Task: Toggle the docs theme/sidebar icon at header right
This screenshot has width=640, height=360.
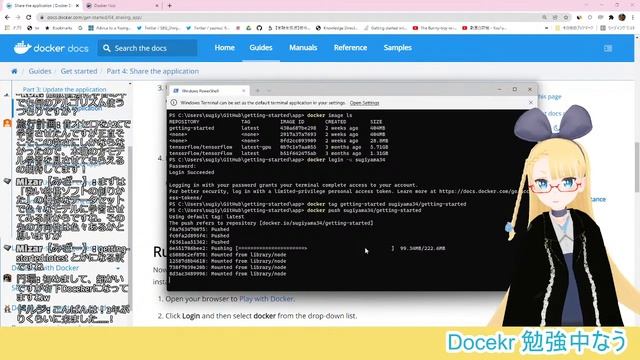Action: point(608,48)
